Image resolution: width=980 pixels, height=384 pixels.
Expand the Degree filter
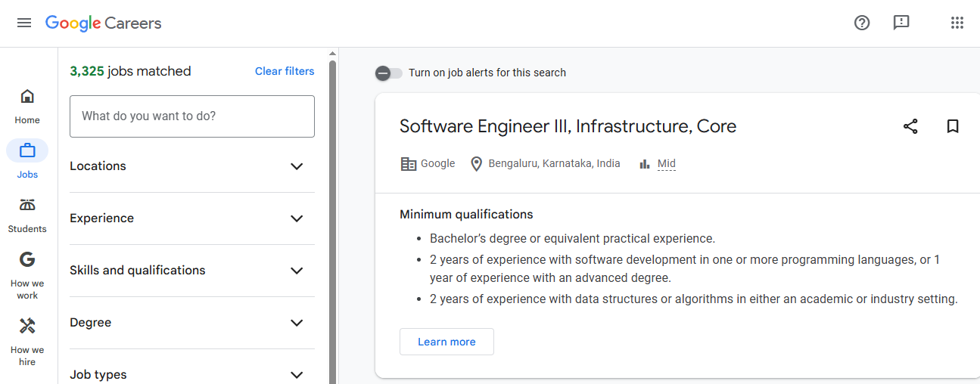[x=192, y=323]
